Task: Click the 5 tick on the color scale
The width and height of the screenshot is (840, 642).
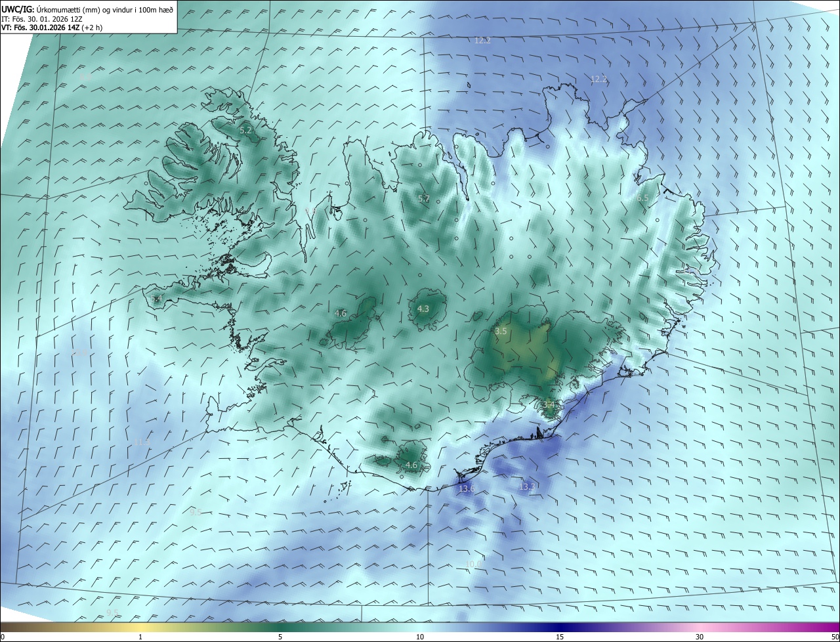Action: click(280, 637)
